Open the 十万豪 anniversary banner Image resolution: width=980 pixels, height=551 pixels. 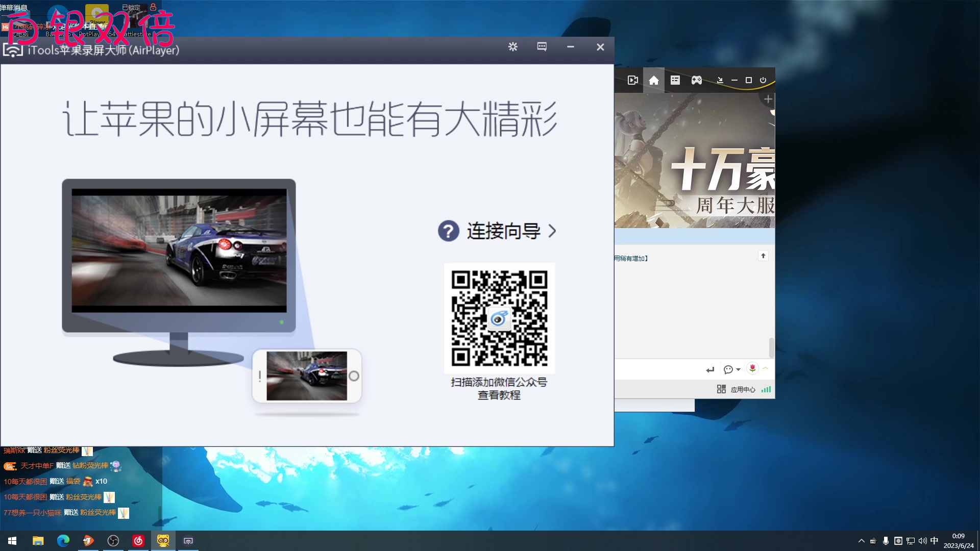pos(695,160)
